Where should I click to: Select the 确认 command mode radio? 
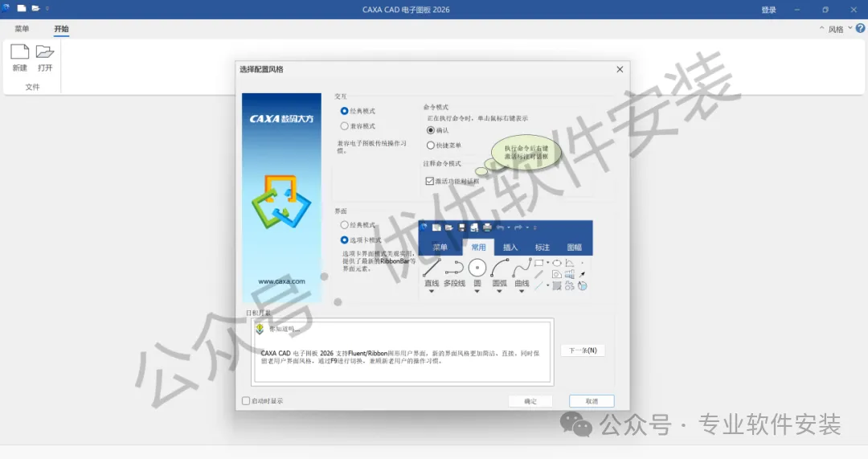point(431,130)
